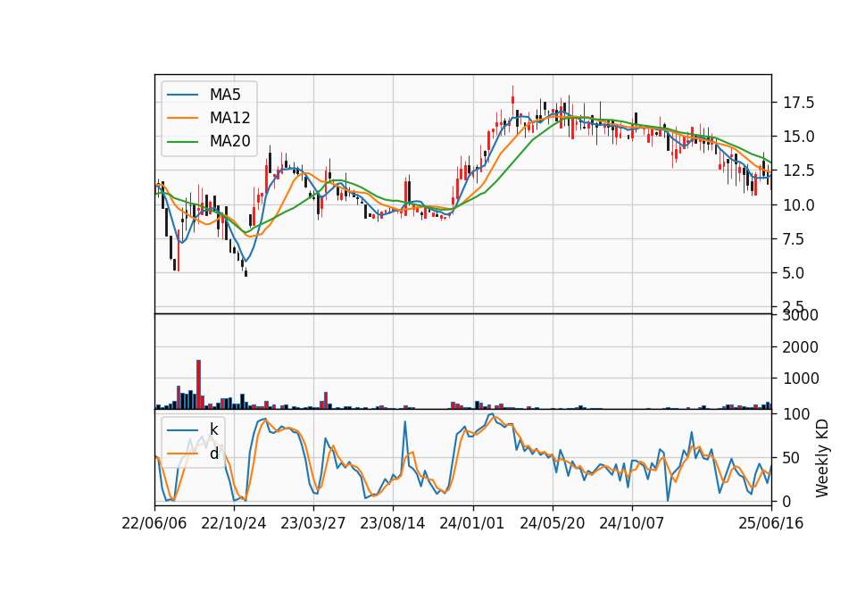Click the tallest red volume bar

(198, 384)
